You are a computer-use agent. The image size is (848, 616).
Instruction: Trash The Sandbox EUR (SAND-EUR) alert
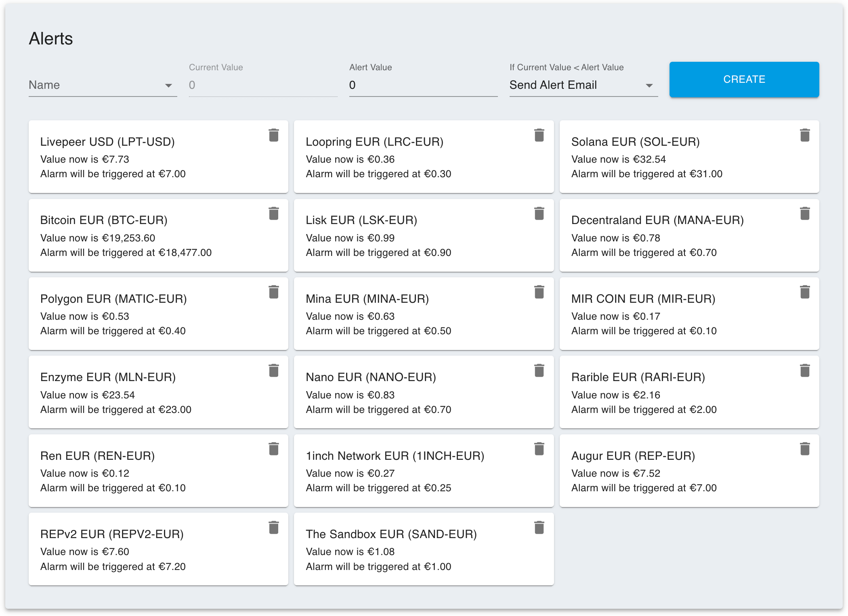pos(539,528)
